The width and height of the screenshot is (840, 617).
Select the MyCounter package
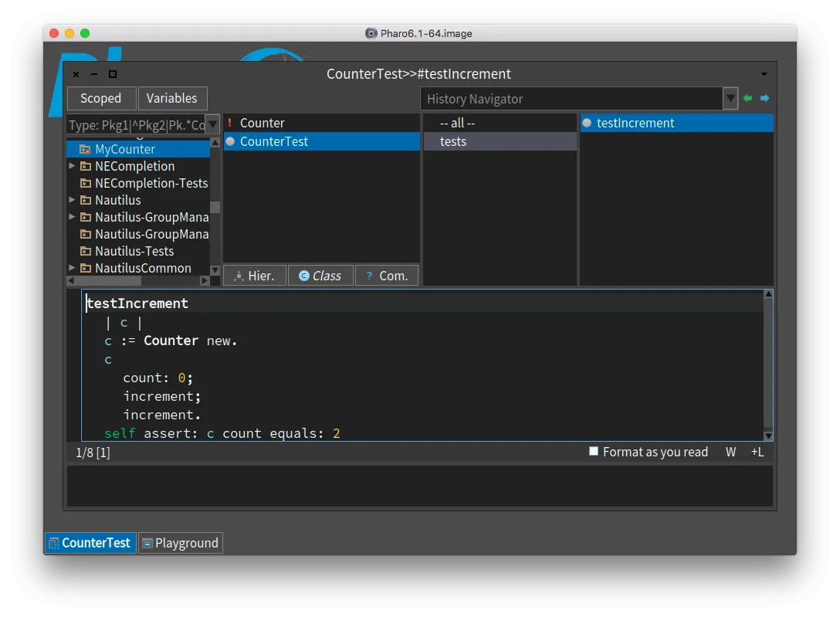click(138, 149)
